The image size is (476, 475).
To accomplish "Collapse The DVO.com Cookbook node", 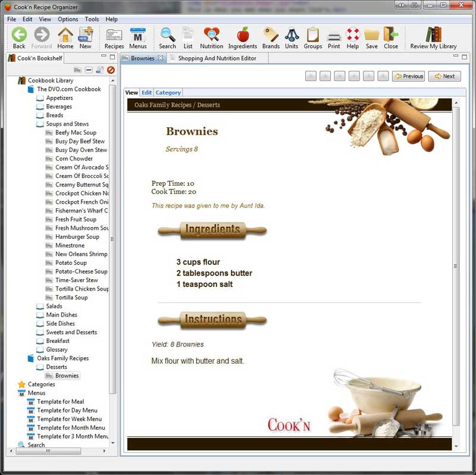I will (x=64, y=89).
